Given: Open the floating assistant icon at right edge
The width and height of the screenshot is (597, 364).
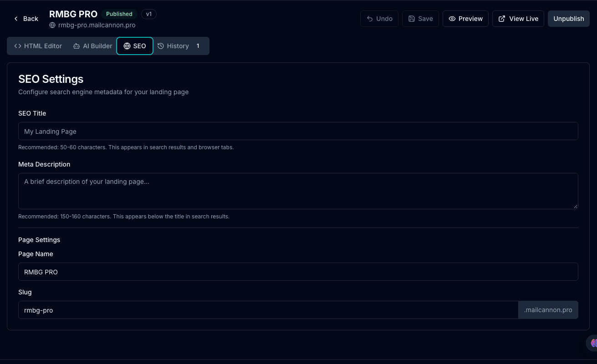Looking at the screenshot, I should [592, 343].
